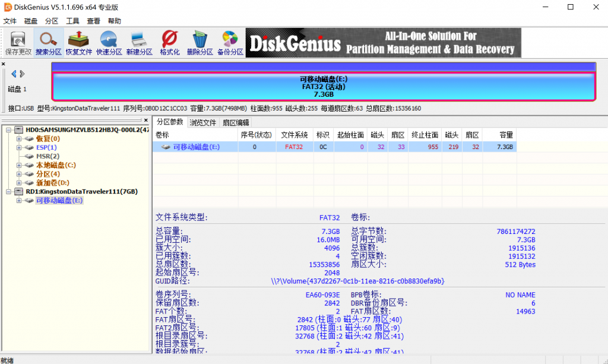Choose the 删除分区 delete partition icon
608x364 pixels.
click(199, 43)
